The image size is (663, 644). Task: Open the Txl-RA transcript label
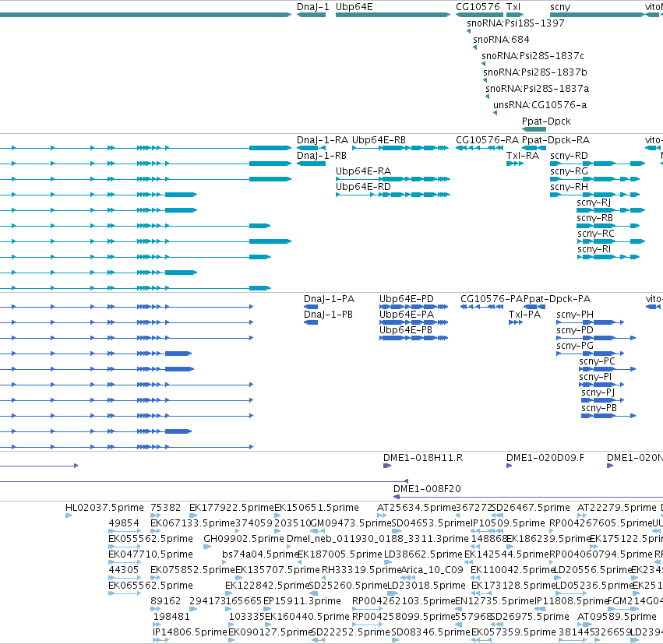click(x=523, y=156)
